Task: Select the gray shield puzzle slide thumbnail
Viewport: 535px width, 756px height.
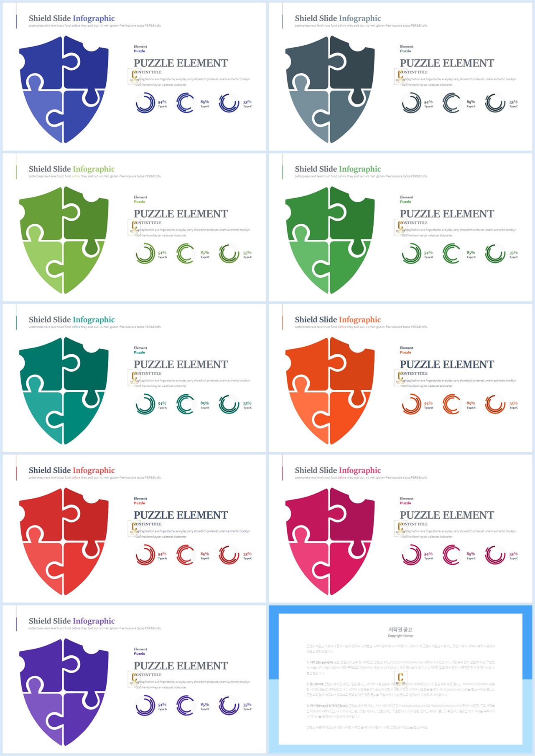Action: 402,77
